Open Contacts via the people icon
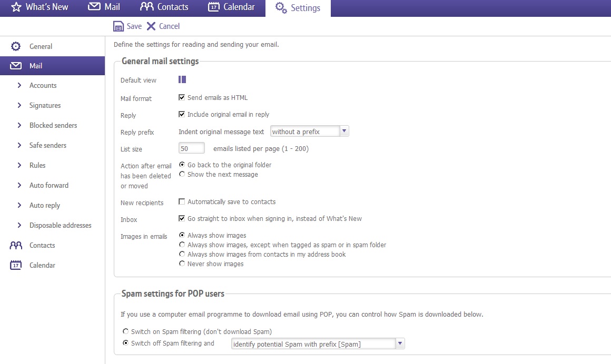Image resolution: width=611 pixels, height=364 pixels. click(x=146, y=7)
